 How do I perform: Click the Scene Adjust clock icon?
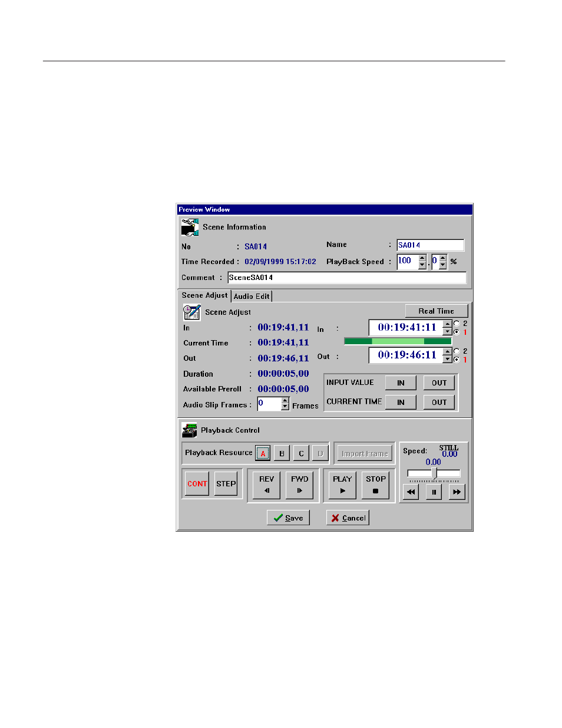pos(191,312)
